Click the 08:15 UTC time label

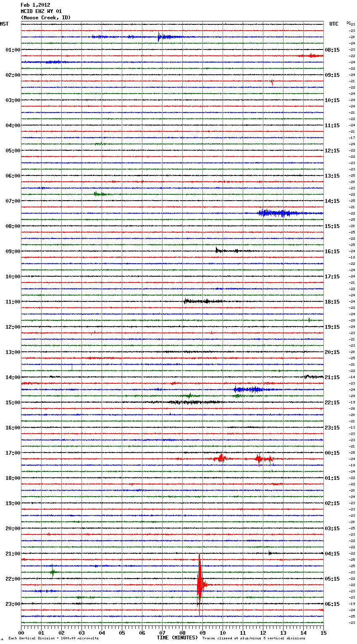coord(332,50)
